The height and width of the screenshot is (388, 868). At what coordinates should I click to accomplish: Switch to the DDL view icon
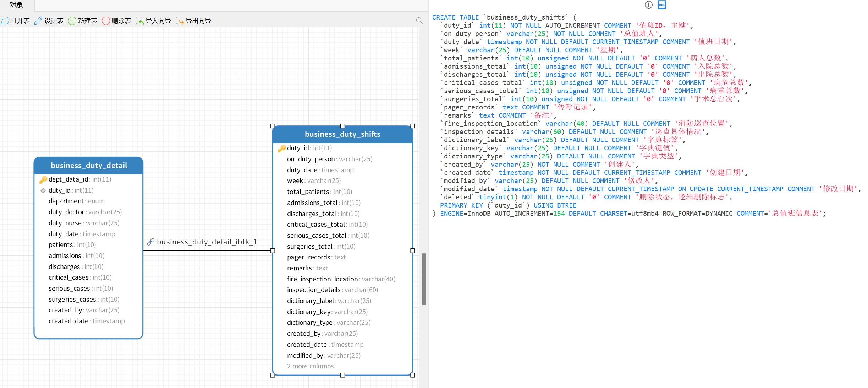662,5
